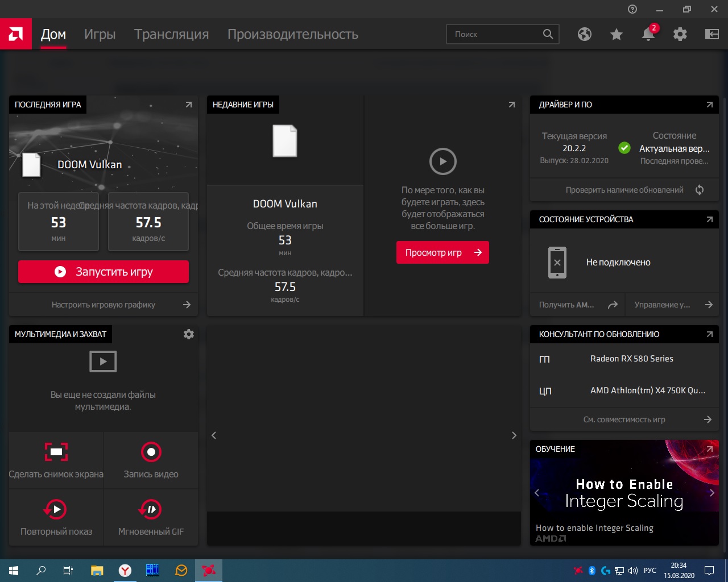Expand the Device Status panel

[x=709, y=219]
